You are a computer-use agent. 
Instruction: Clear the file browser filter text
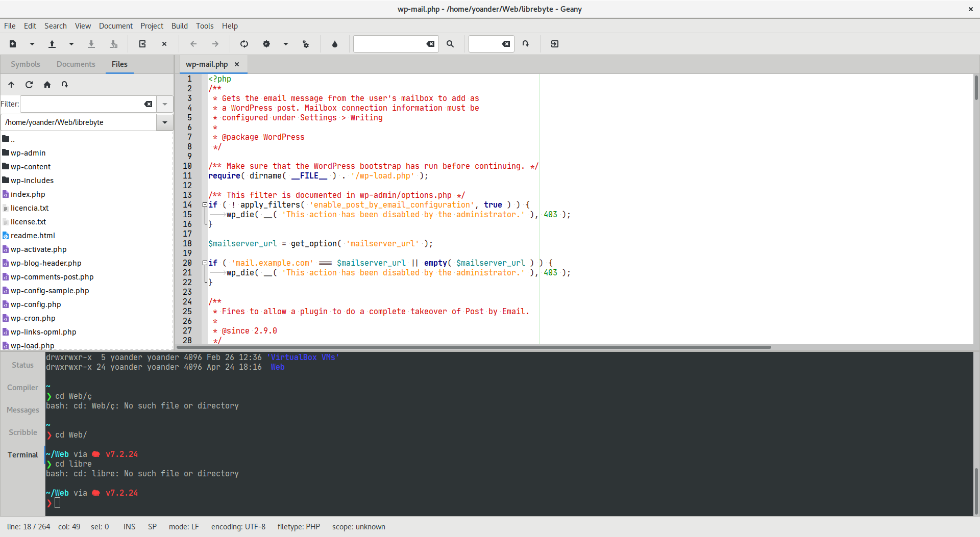coord(148,104)
